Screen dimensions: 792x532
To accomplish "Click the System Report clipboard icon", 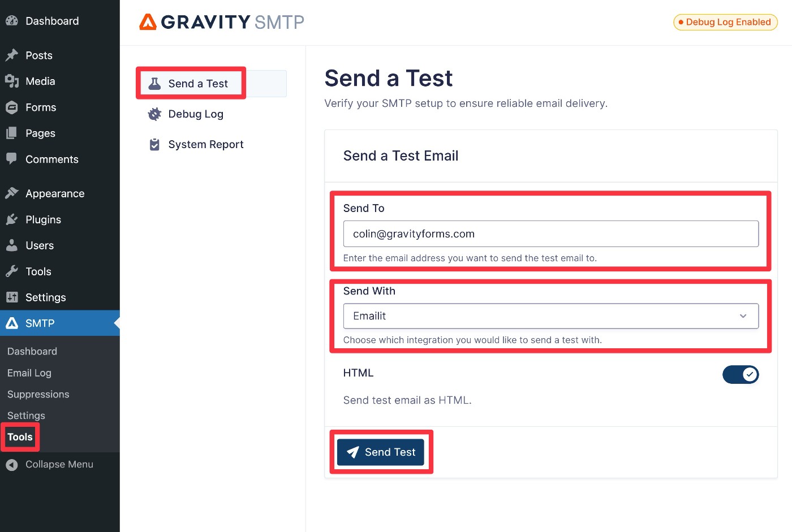I will [x=154, y=145].
